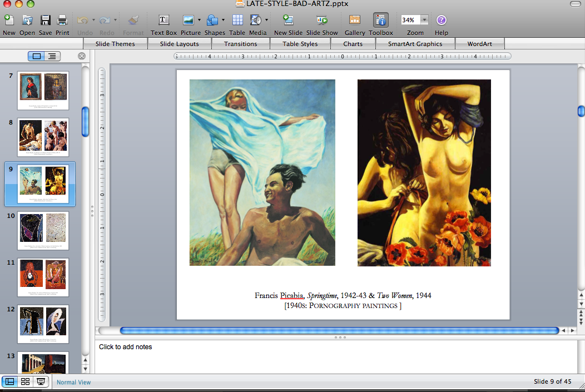Viewport: 585px width, 392px height.
Task: Toggle the Toolbox panel
Action: click(x=381, y=21)
